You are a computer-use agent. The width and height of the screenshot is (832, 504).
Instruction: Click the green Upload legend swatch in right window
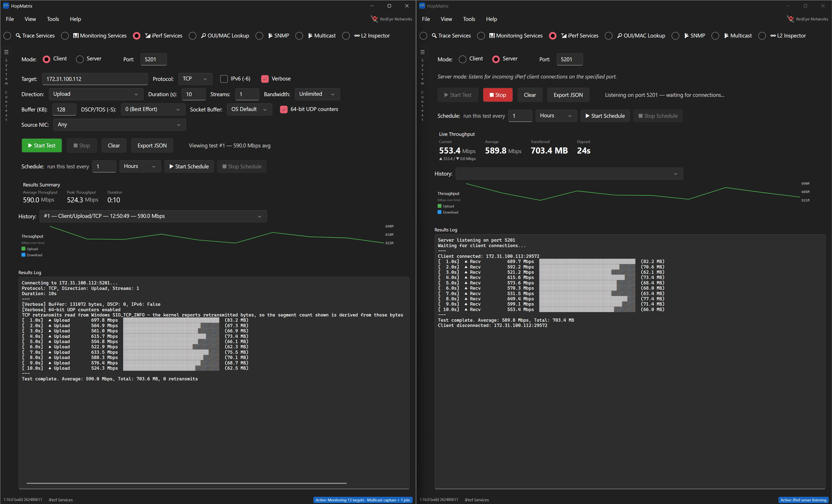440,206
